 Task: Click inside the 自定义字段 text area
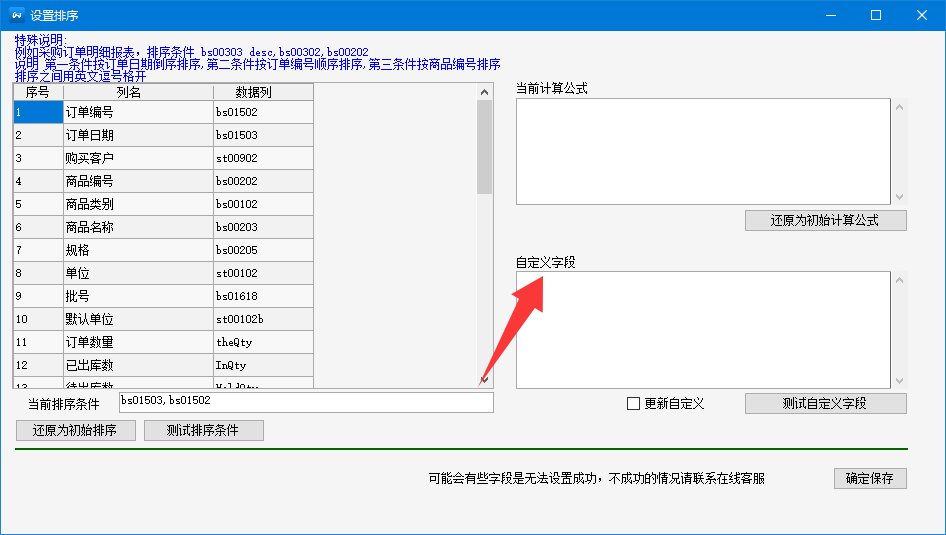[x=702, y=329]
